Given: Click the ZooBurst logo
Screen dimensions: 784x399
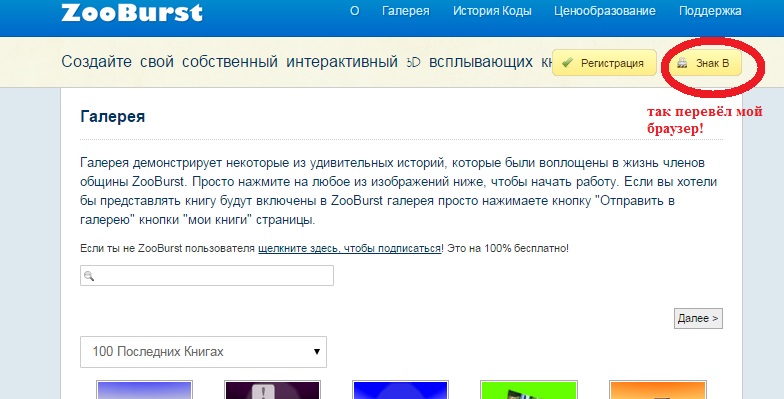Looking at the screenshot, I should point(132,12).
